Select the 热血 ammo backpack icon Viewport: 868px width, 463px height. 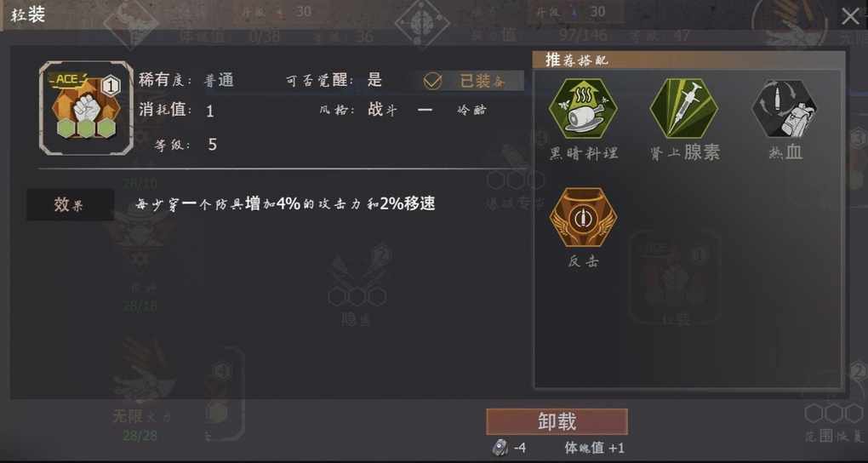pyautogui.click(x=785, y=109)
